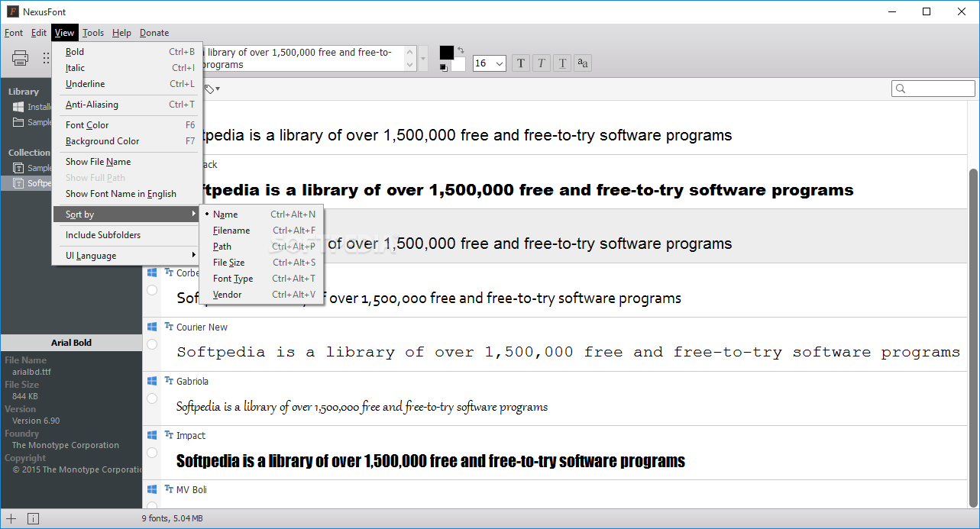Click the info panel icon at the bottom left
The image size is (980, 529).
click(33, 519)
